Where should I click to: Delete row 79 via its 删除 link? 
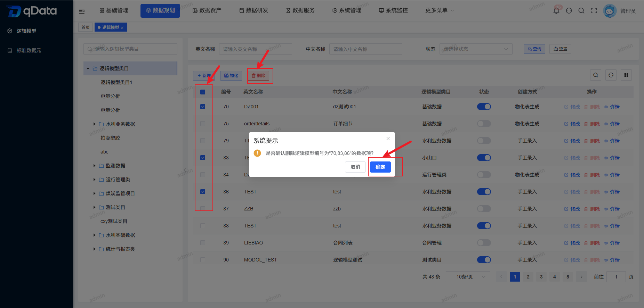[x=592, y=141]
